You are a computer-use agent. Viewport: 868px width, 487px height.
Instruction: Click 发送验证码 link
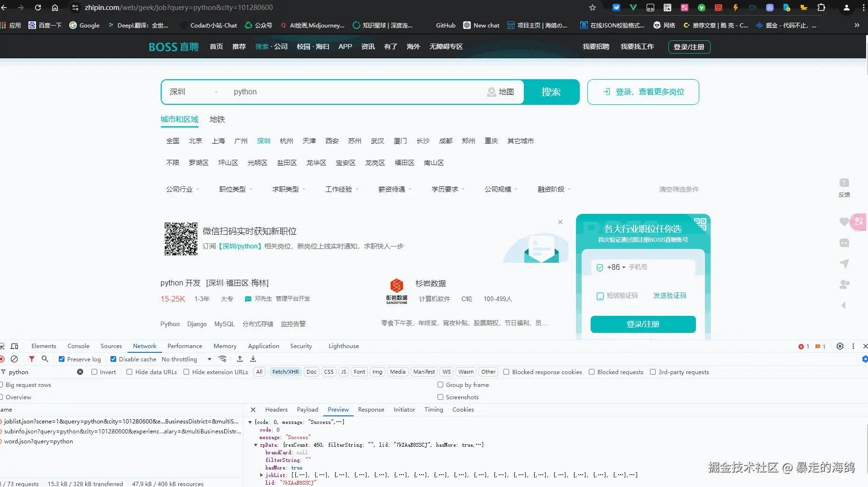point(669,295)
